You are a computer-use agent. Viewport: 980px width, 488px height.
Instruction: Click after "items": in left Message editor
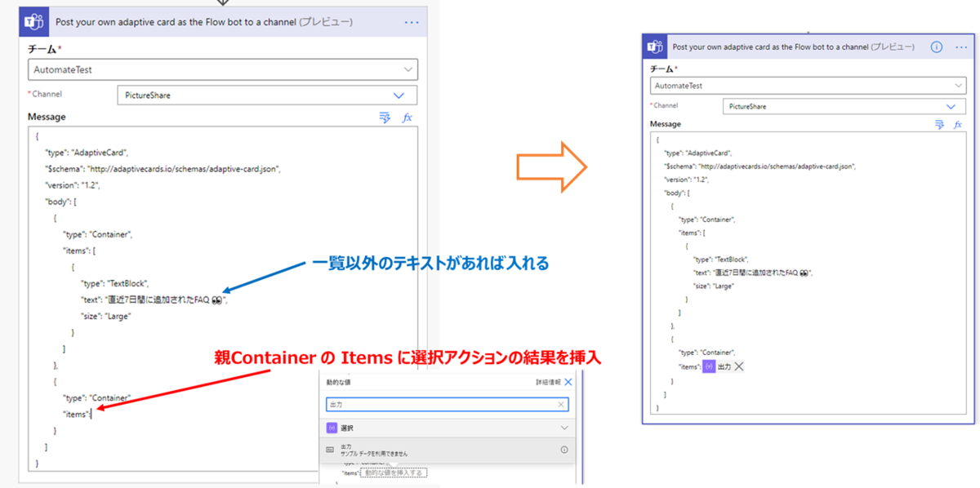tap(92, 415)
